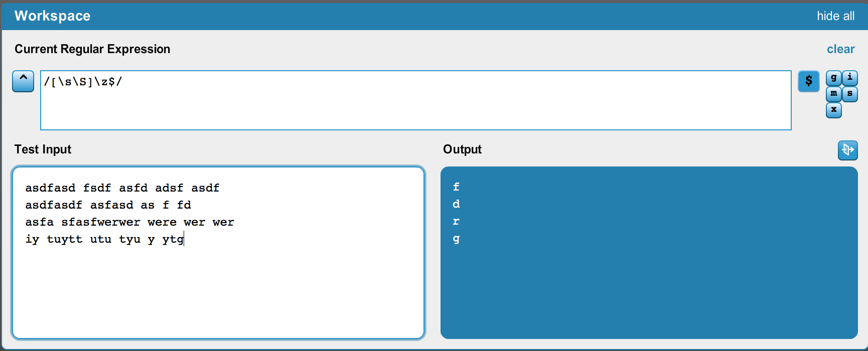The image size is (868, 351).
Task: Toggle the dotall 's' flag
Action: pyautogui.click(x=849, y=94)
